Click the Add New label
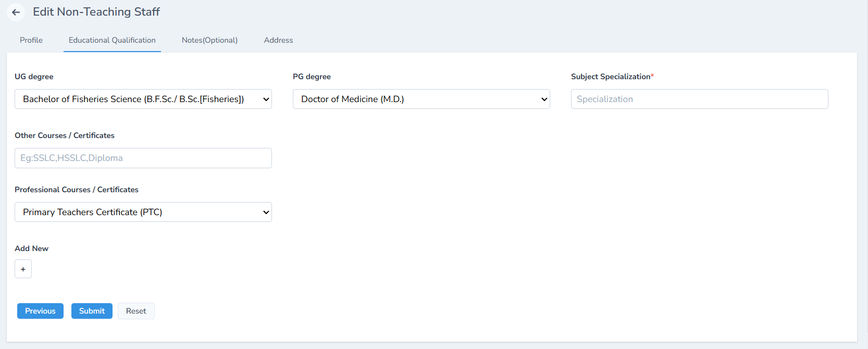 click(31, 248)
